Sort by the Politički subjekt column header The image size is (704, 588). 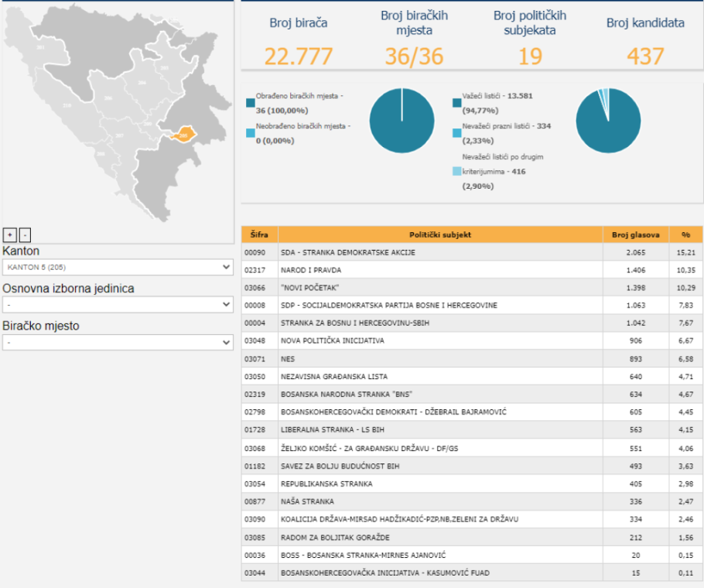click(x=440, y=234)
